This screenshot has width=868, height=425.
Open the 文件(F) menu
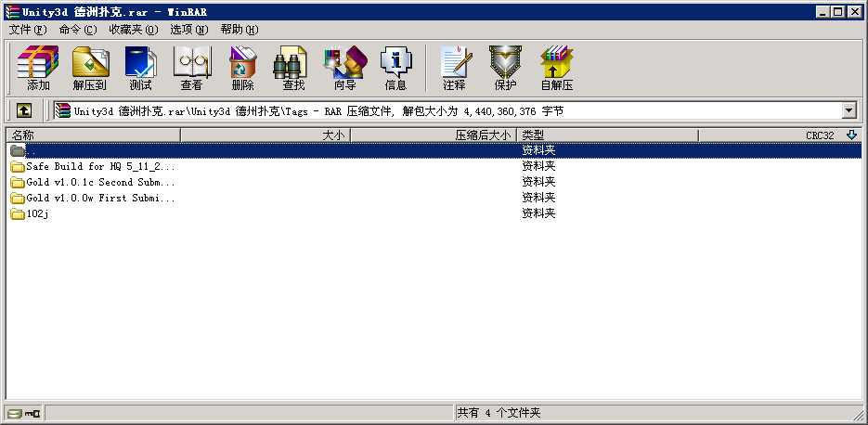click(x=28, y=30)
